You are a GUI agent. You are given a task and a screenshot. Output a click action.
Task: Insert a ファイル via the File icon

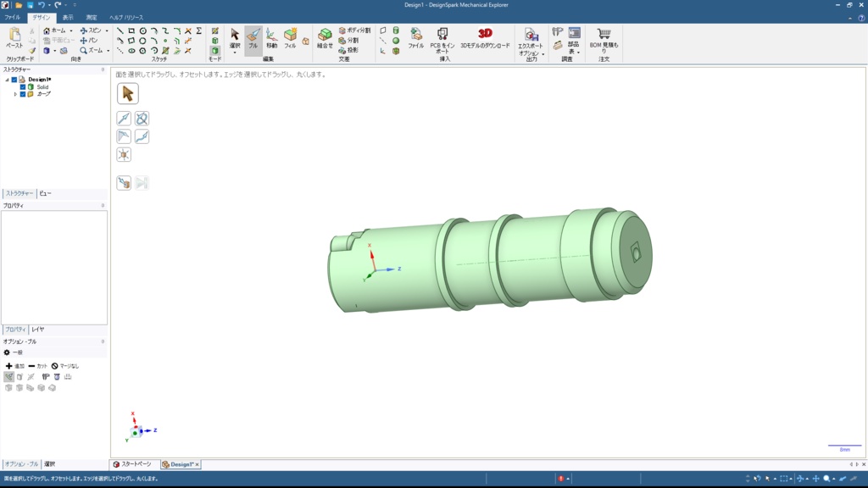coord(415,39)
